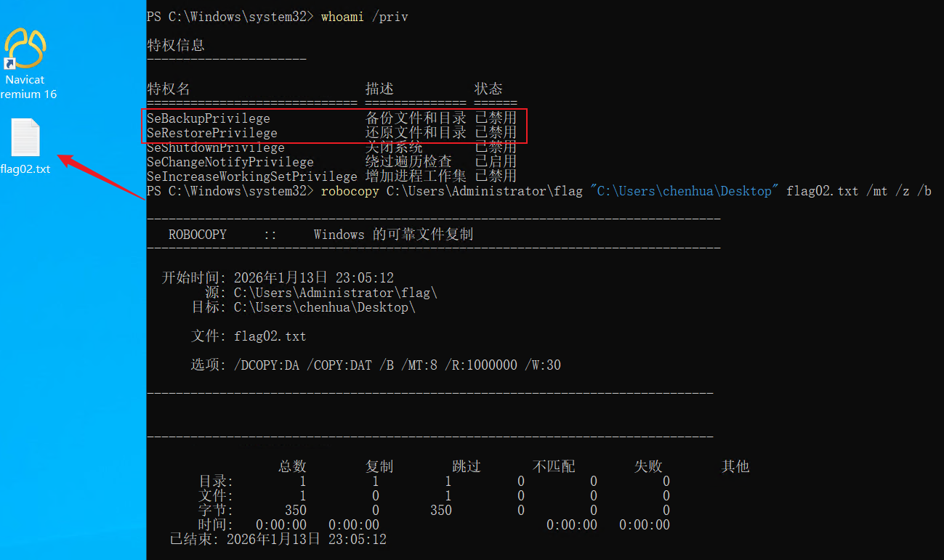Click the ROBOCOPY banner title text
Screen dimensions: 944x560
[198, 235]
